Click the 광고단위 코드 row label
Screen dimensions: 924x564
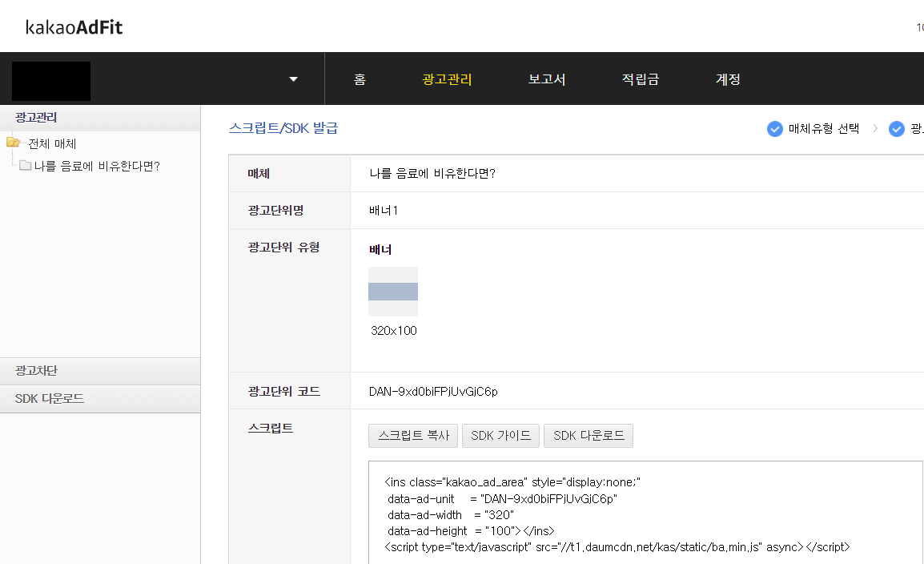(284, 391)
